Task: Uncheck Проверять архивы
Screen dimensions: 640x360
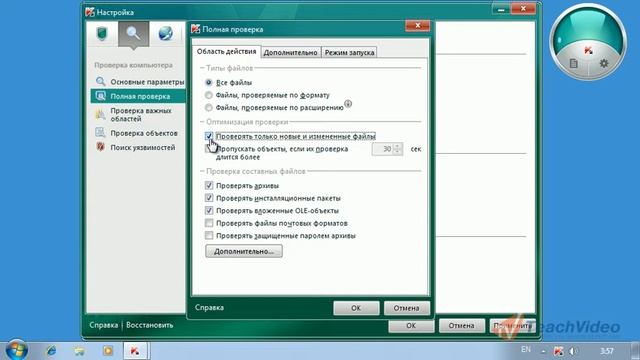Action: pos(209,186)
